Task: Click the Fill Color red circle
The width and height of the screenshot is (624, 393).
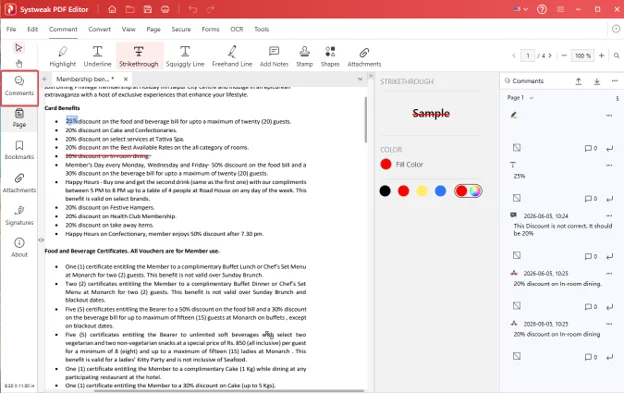Action: pos(386,164)
